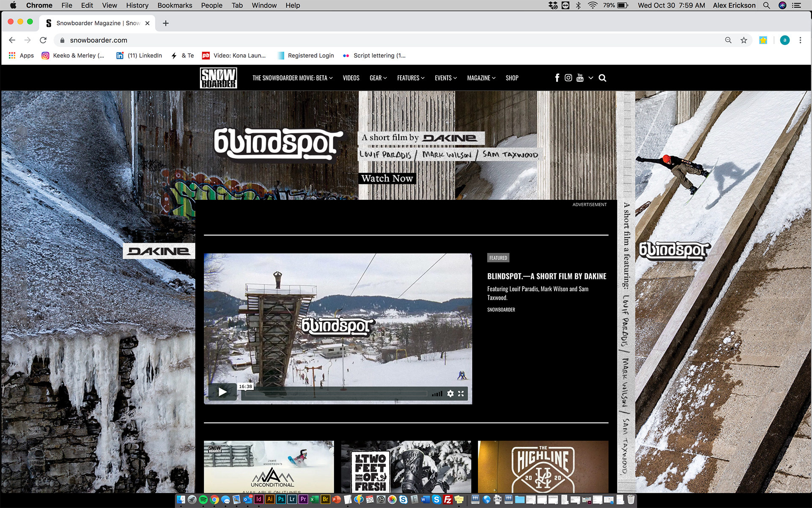The height and width of the screenshot is (508, 812).
Task: Click the yellow star extension icon
Action: [x=763, y=40]
